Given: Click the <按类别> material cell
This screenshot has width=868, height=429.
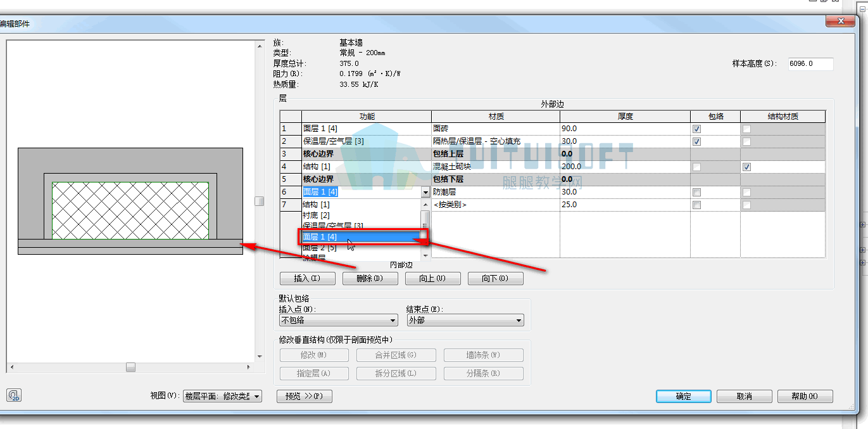Looking at the screenshot, I should point(496,205).
